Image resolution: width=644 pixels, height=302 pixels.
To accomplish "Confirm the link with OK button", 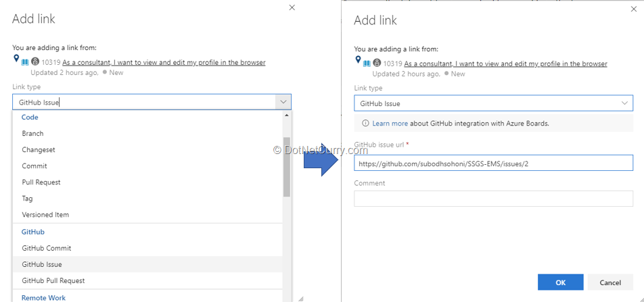I will [561, 282].
